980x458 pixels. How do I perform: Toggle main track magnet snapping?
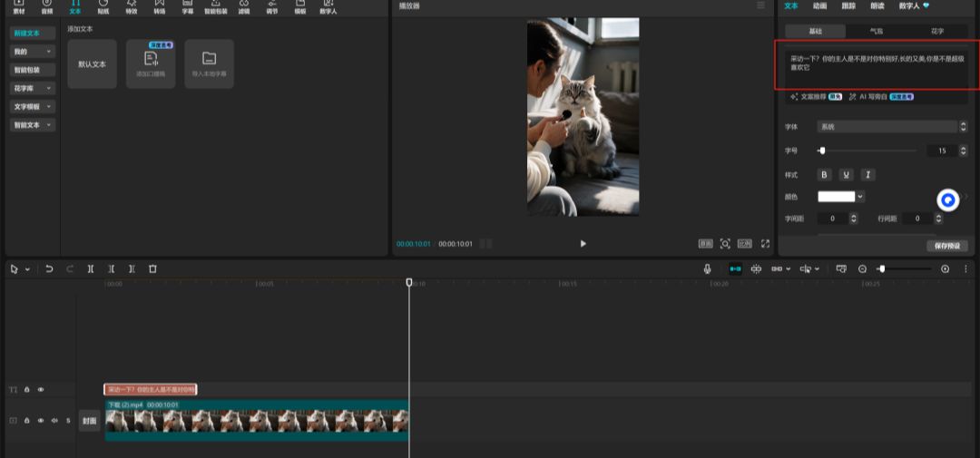pos(736,268)
